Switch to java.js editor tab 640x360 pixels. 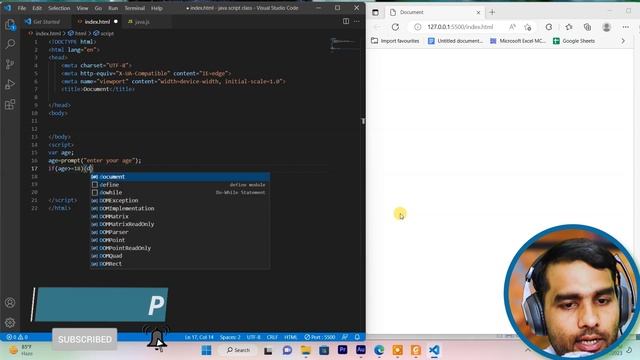(x=141, y=22)
